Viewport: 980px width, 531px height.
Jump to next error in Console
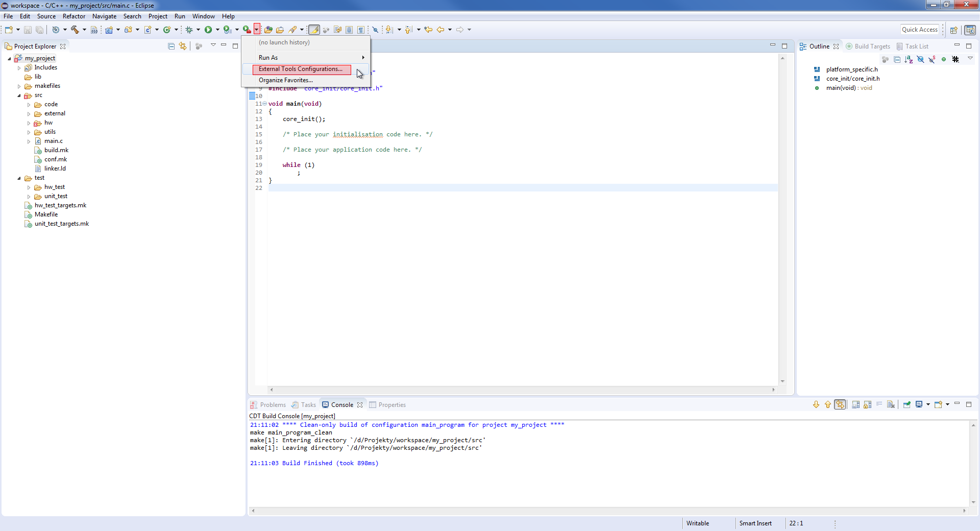pos(816,404)
